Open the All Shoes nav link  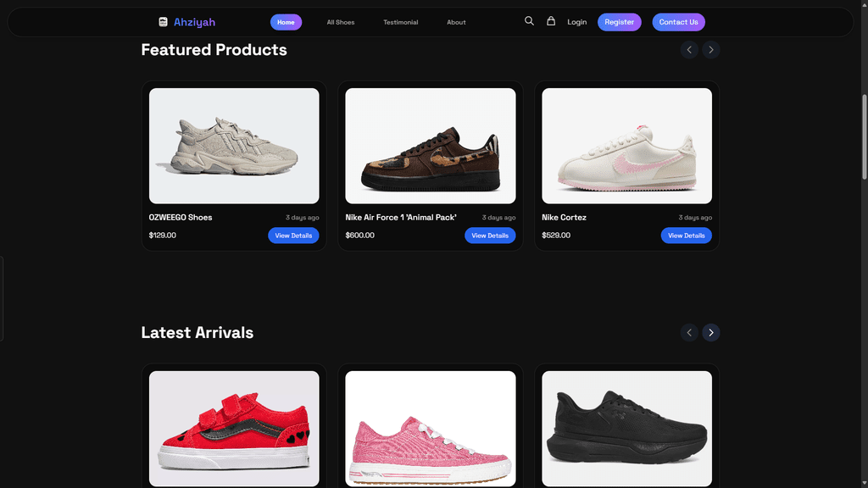coord(341,22)
